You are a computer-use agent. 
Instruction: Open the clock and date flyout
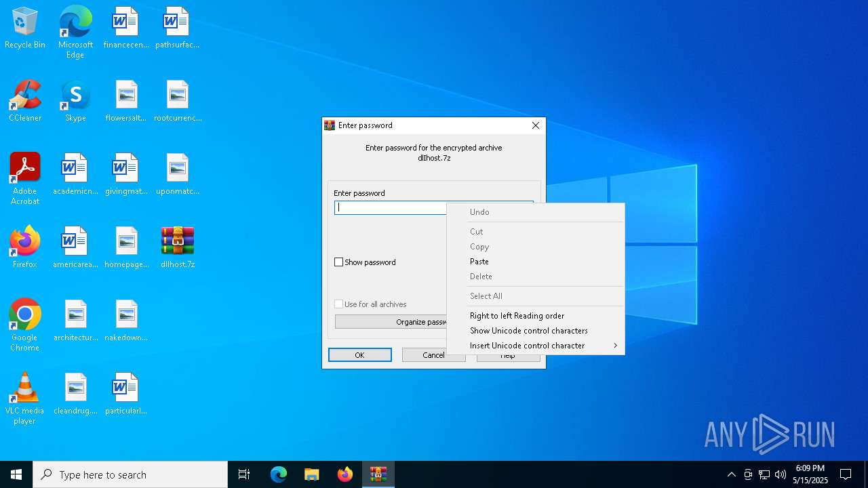point(810,474)
